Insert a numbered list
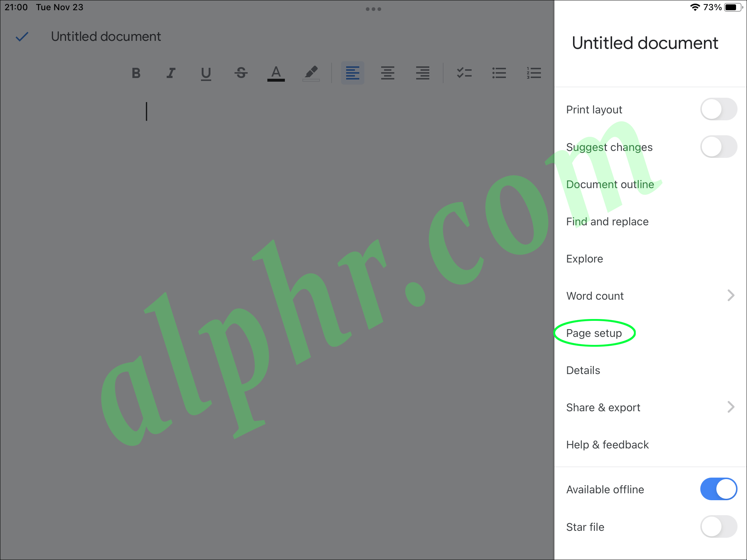 pos(534,73)
